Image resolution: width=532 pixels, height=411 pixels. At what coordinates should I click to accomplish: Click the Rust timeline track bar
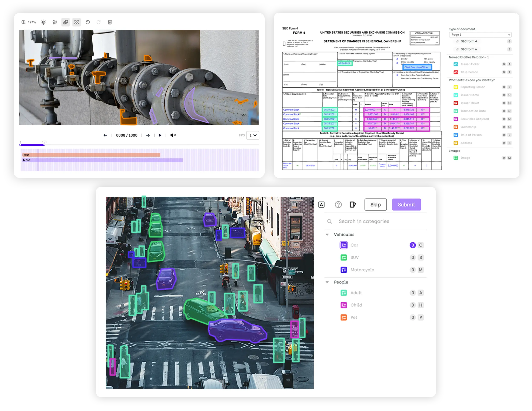[91, 155]
